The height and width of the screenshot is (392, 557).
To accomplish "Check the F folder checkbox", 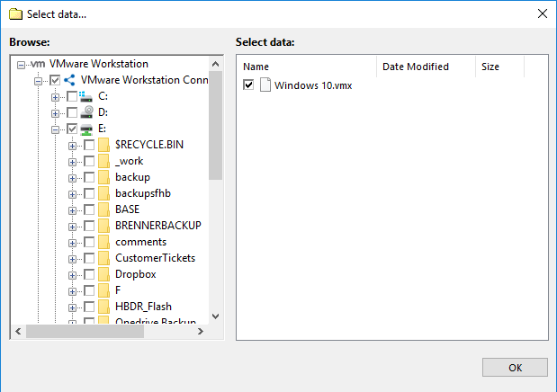I will pos(89,290).
